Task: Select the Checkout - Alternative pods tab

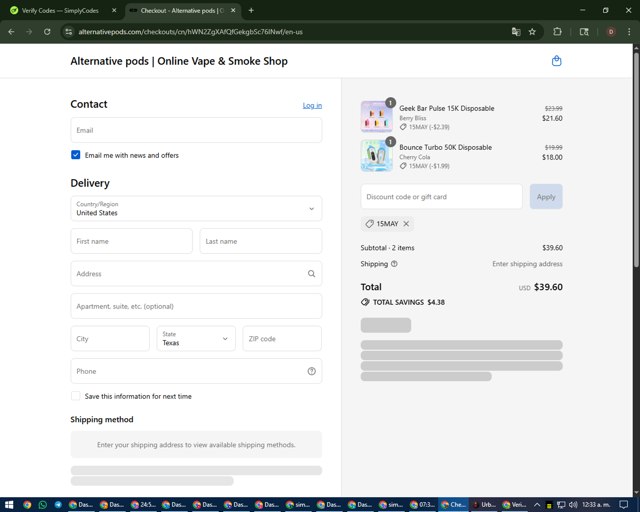Action: (x=182, y=11)
